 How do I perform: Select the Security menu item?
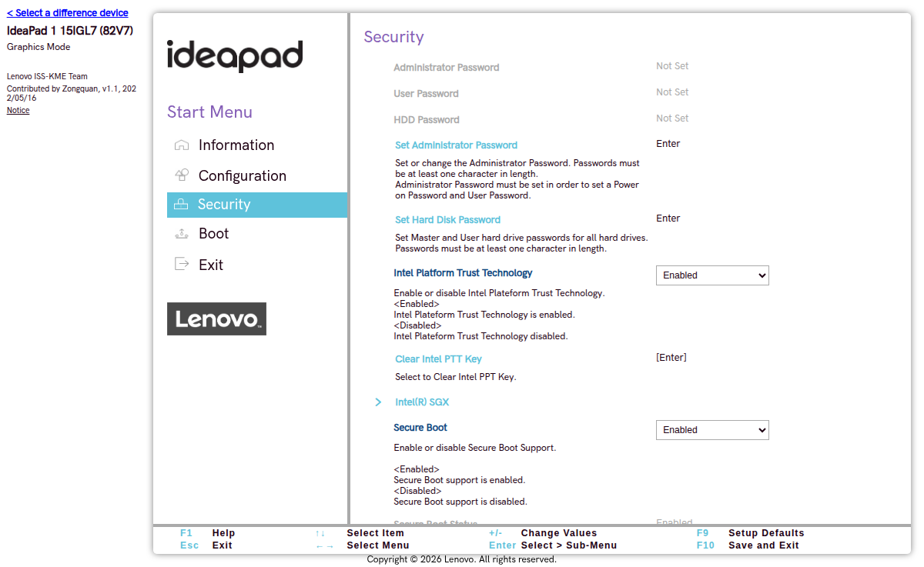[257, 205]
